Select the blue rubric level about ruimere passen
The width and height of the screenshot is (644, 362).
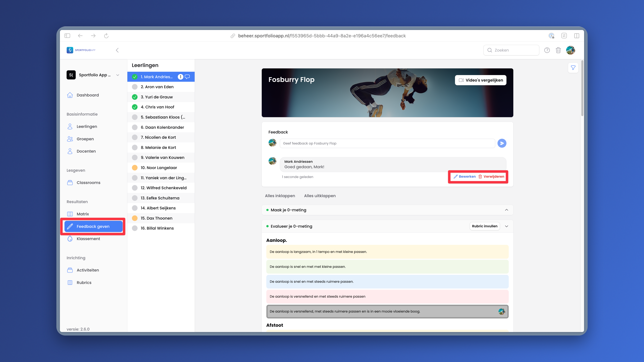(x=387, y=282)
